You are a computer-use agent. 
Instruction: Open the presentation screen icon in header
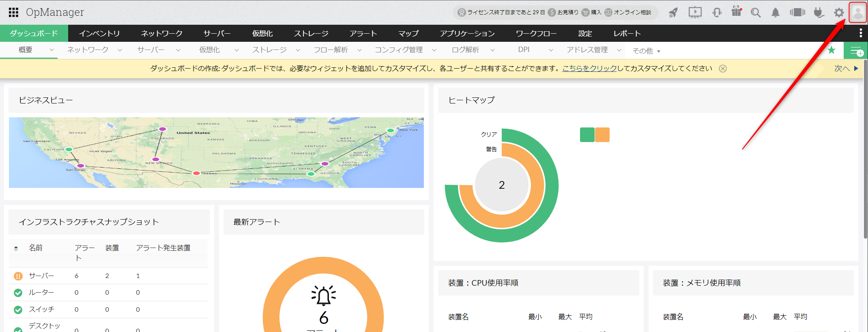[695, 13]
